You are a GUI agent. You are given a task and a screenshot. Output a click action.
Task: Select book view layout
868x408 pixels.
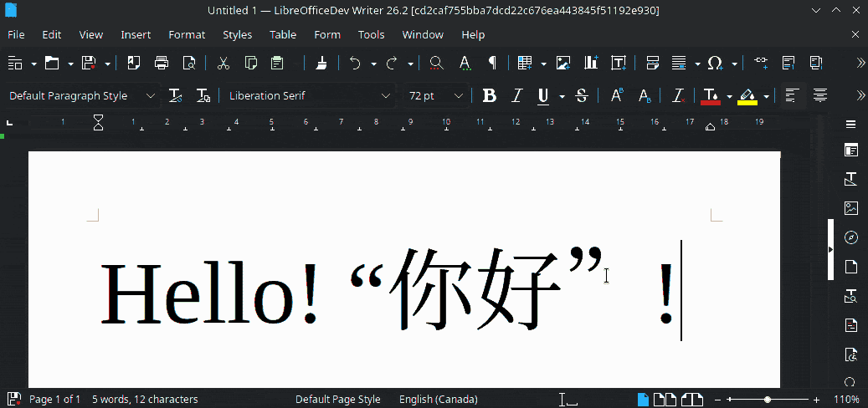pyautogui.click(x=691, y=399)
